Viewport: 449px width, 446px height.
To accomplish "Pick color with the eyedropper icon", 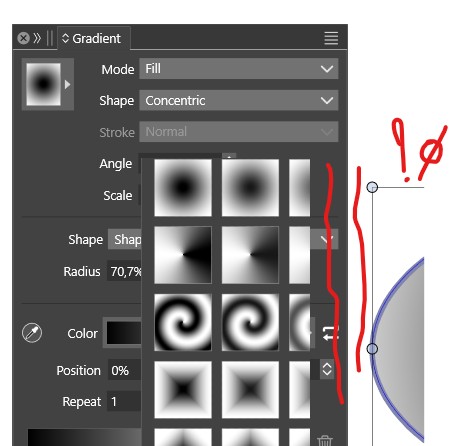I will [32, 333].
